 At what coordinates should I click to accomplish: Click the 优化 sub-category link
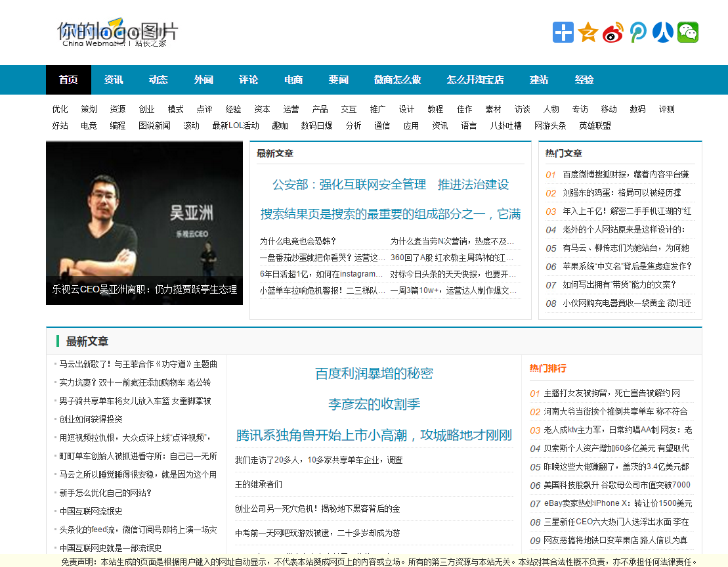point(60,109)
